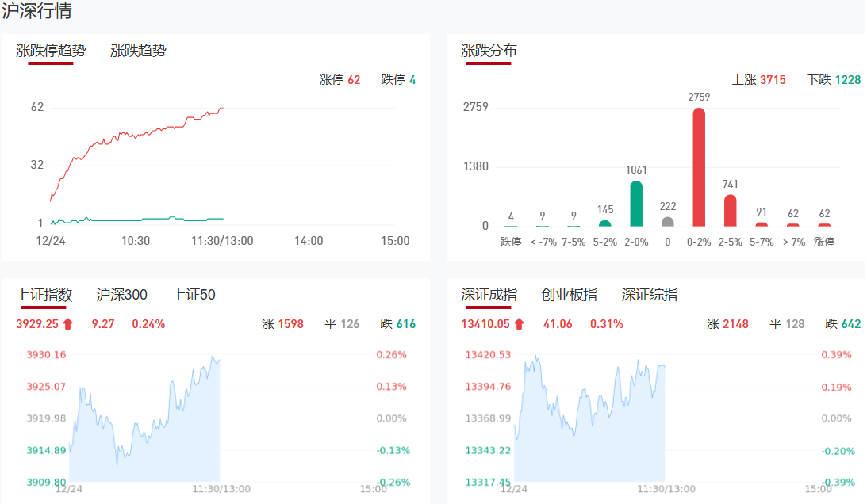
Task: Open the 创业板指 tab
Action: 569,295
